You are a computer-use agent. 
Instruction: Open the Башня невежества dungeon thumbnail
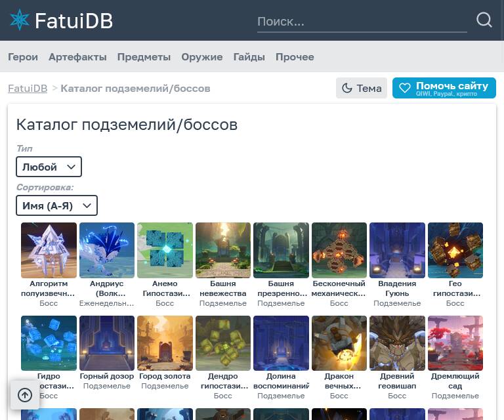coord(223,250)
